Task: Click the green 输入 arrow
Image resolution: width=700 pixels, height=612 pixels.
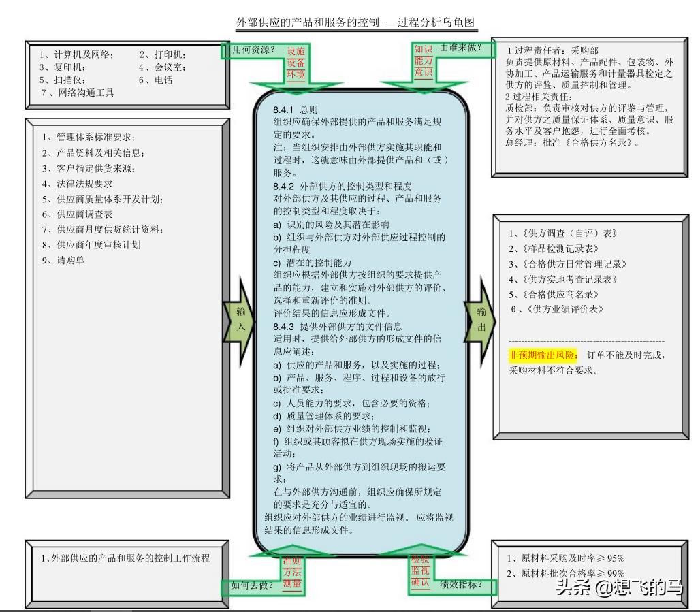Action: tap(240, 319)
